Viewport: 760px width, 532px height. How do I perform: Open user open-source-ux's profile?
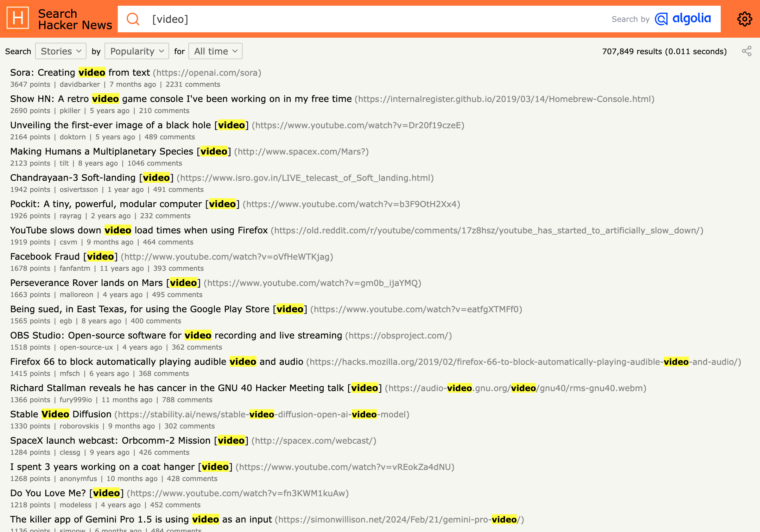point(86,347)
